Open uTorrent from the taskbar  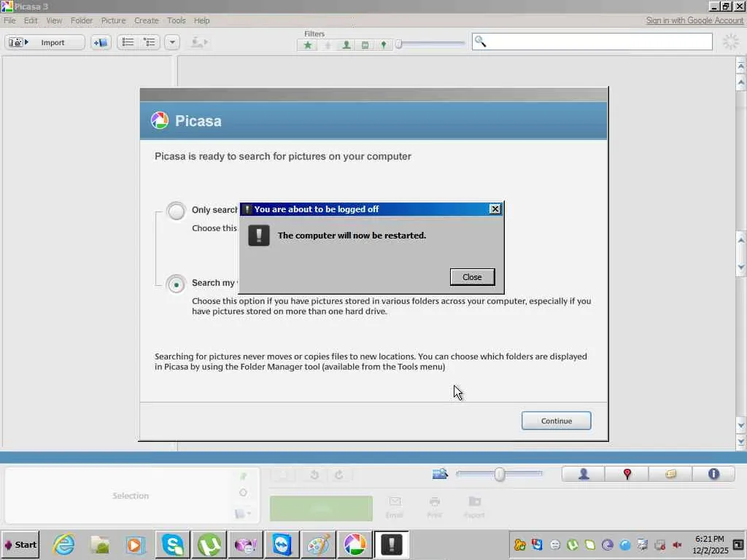pos(209,545)
